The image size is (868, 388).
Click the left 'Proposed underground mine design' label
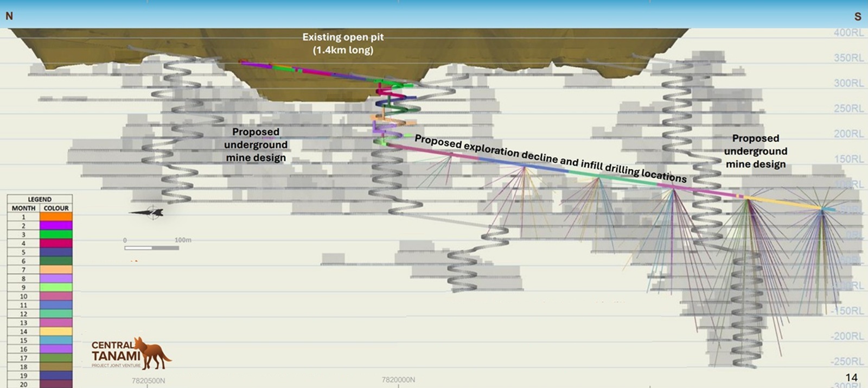(256, 145)
